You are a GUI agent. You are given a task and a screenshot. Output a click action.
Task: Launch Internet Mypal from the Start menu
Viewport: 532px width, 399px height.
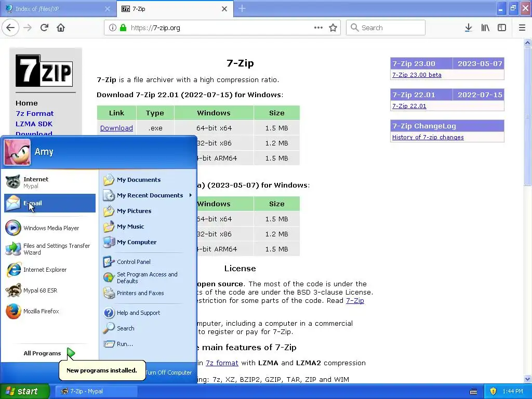50,182
